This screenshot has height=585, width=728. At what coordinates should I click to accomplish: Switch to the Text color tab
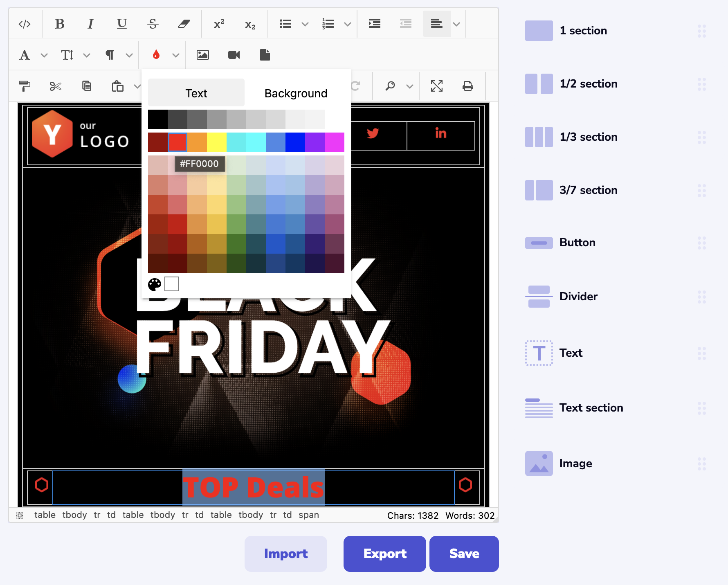196,93
